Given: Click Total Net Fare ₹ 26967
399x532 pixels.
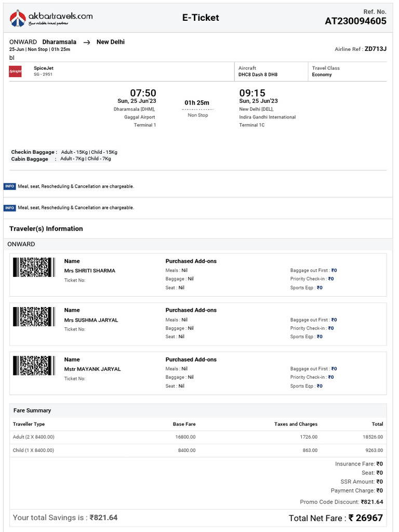Looking at the screenshot, I should pyautogui.click(x=336, y=518).
